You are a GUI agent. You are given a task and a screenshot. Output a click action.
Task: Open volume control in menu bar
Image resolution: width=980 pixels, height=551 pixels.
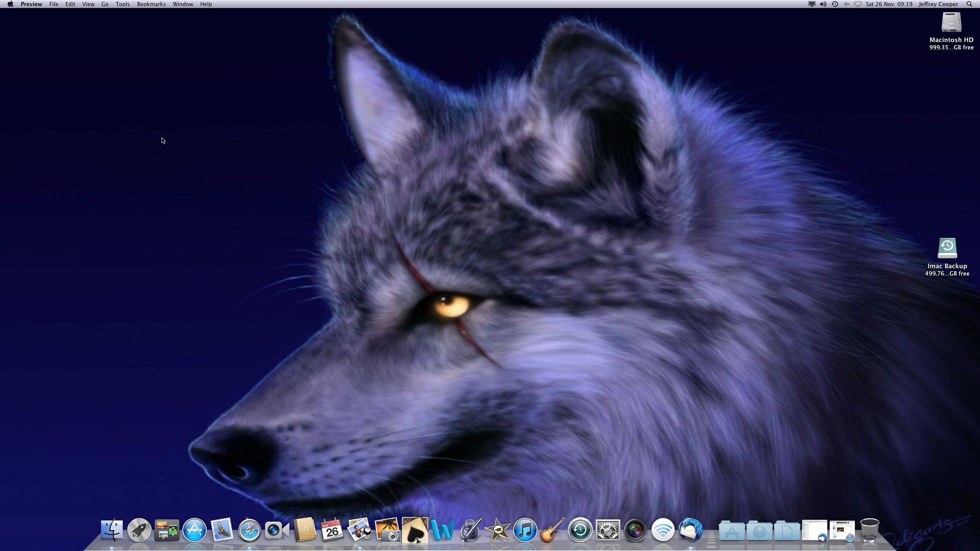point(823,4)
